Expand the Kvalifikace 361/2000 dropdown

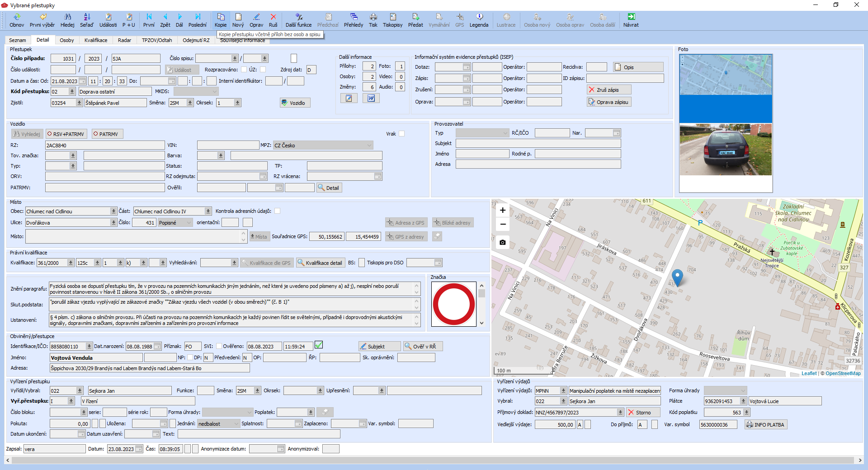[71, 263]
